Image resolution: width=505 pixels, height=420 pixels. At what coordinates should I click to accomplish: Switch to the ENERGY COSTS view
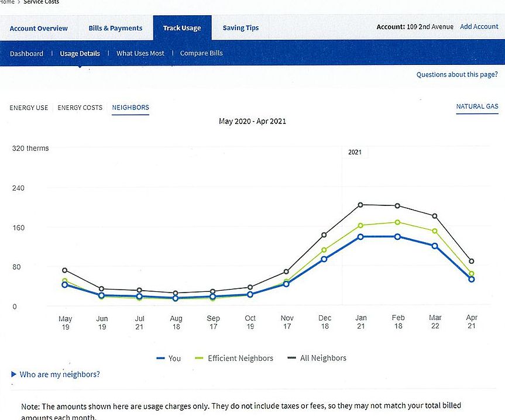[80, 108]
